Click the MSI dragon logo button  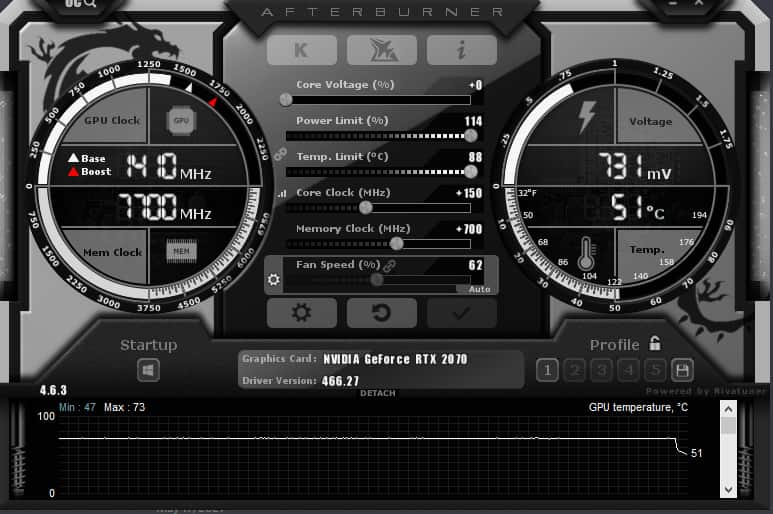382,50
